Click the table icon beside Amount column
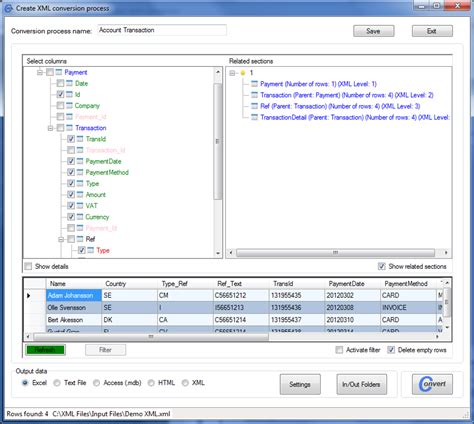The image size is (474, 424). click(x=80, y=195)
